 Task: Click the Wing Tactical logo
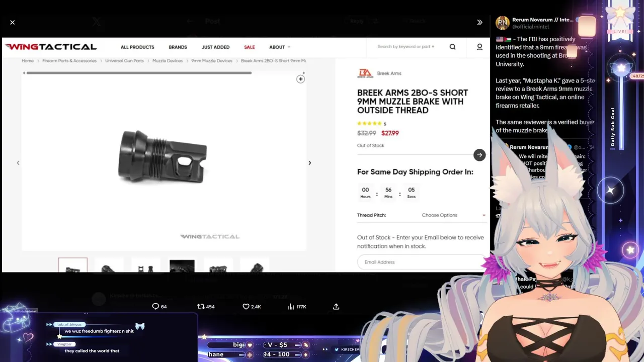[51, 47]
